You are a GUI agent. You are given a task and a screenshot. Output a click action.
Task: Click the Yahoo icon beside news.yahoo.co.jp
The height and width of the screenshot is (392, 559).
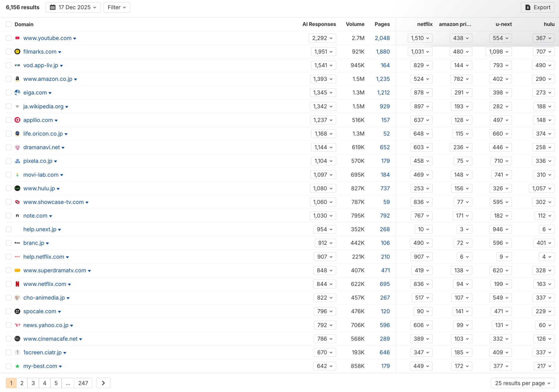[x=17, y=325]
